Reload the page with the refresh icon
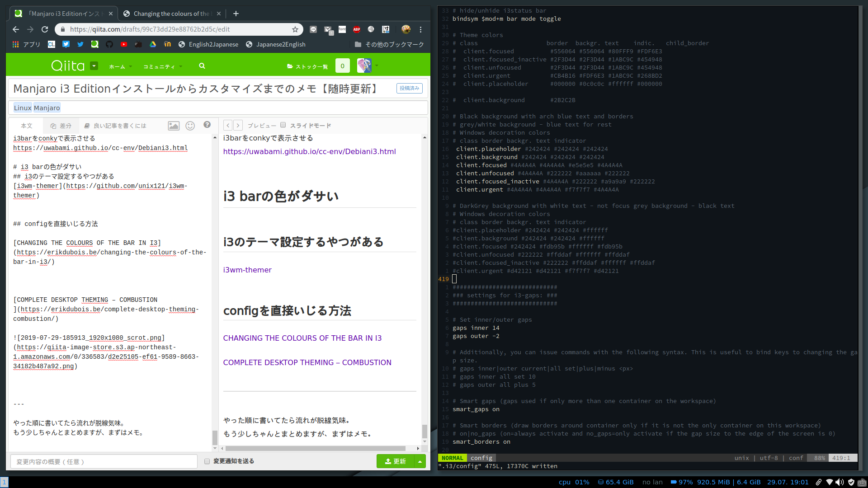 coord(45,29)
